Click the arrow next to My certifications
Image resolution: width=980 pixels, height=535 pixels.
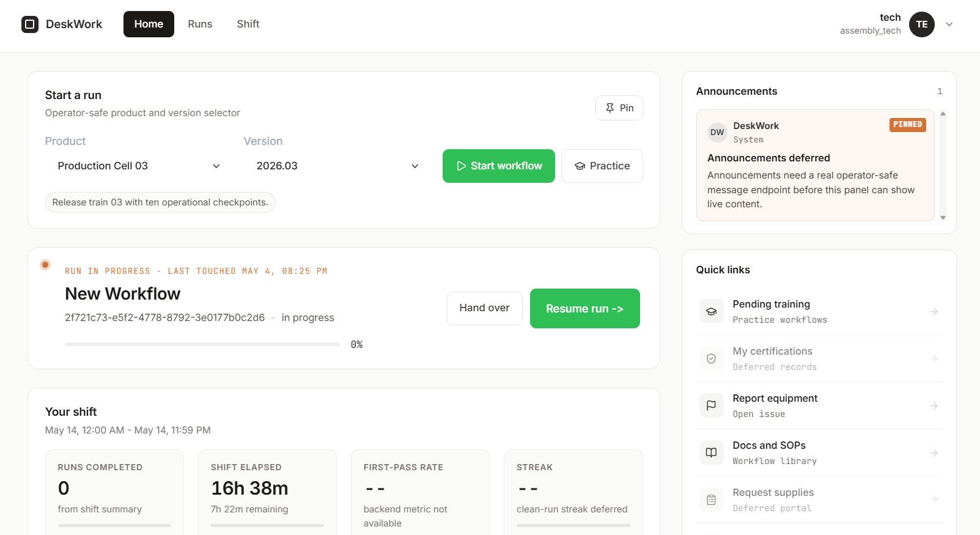point(934,359)
